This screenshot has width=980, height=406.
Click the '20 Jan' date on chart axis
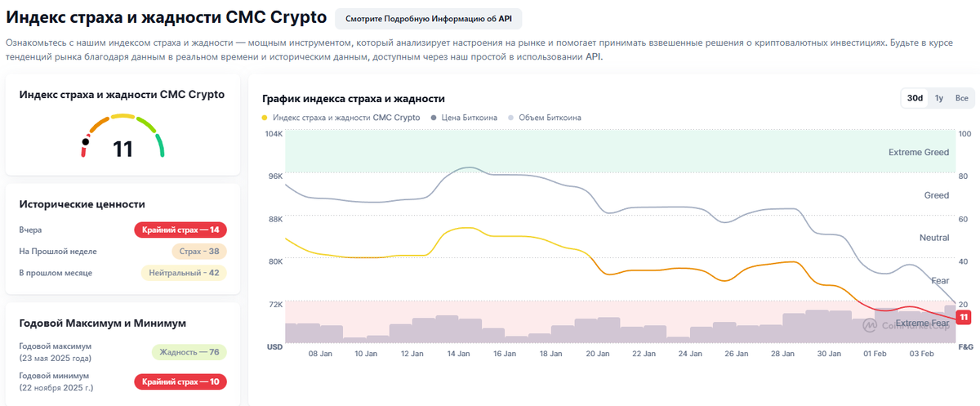click(598, 354)
